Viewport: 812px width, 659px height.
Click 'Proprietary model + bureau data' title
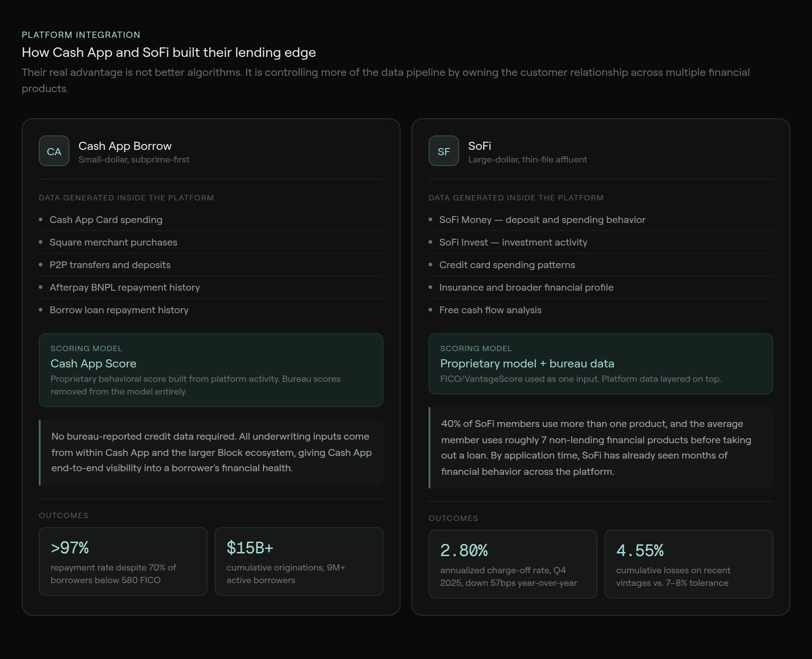(527, 363)
